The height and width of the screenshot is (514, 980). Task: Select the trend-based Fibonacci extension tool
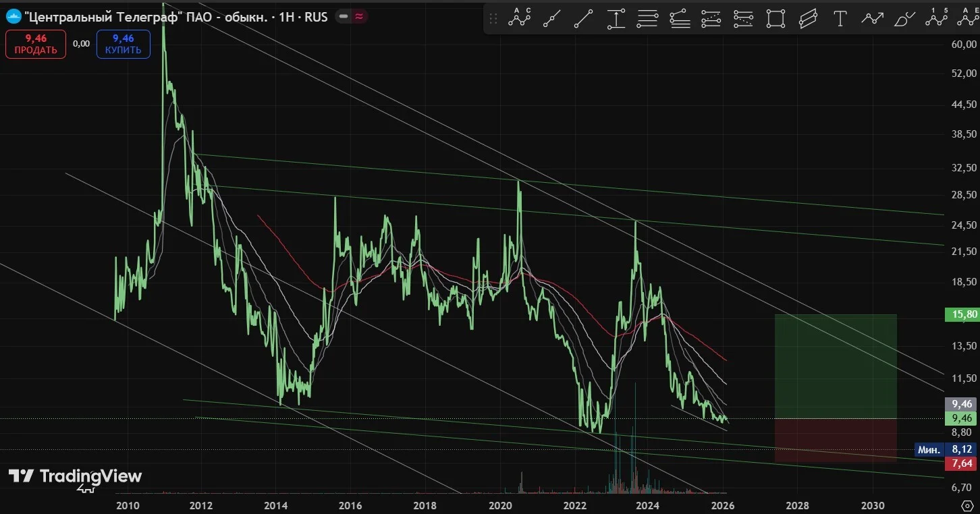pyautogui.click(x=680, y=18)
